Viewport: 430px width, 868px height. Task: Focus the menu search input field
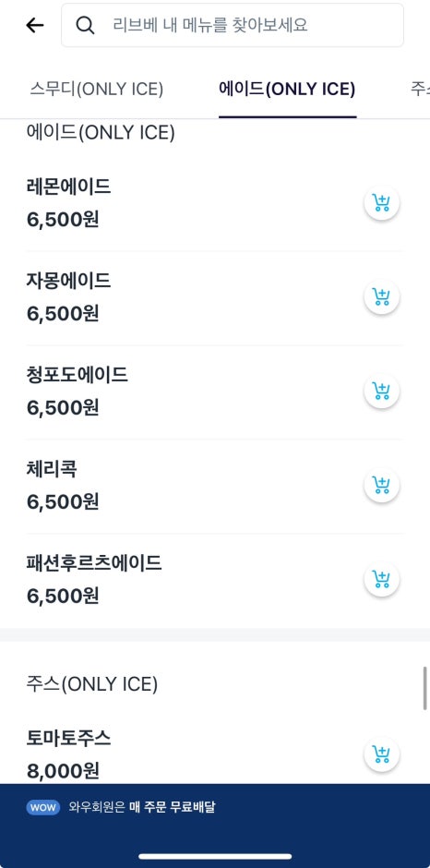[x=233, y=25]
